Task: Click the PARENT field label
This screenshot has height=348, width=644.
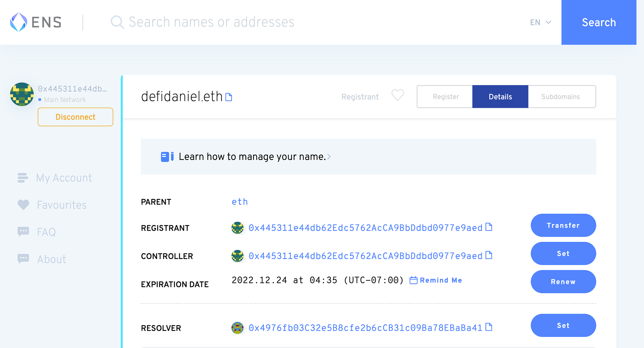Action: click(156, 202)
